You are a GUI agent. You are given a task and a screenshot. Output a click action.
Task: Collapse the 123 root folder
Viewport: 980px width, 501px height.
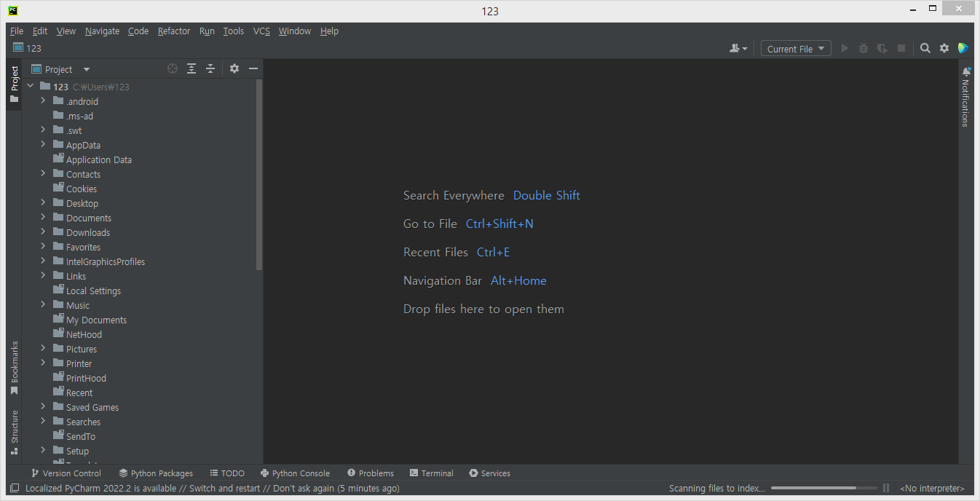[31, 87]
